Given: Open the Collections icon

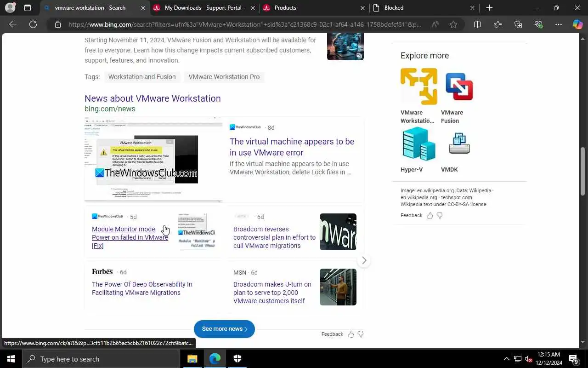Looking at the screenshot, I should pos(518,24).
